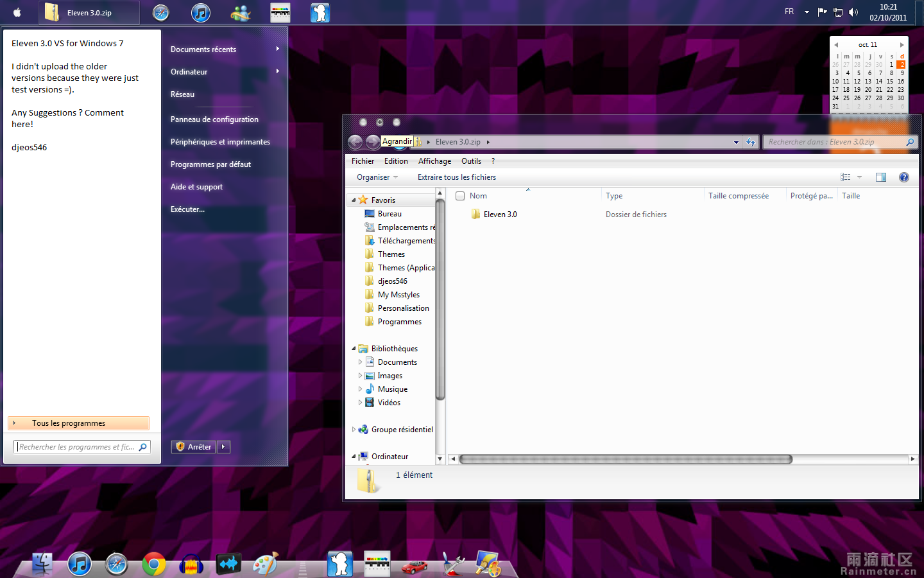Open the view options dropdown arrow
This screenshot has height=578, width=924.
click(859, 177)
